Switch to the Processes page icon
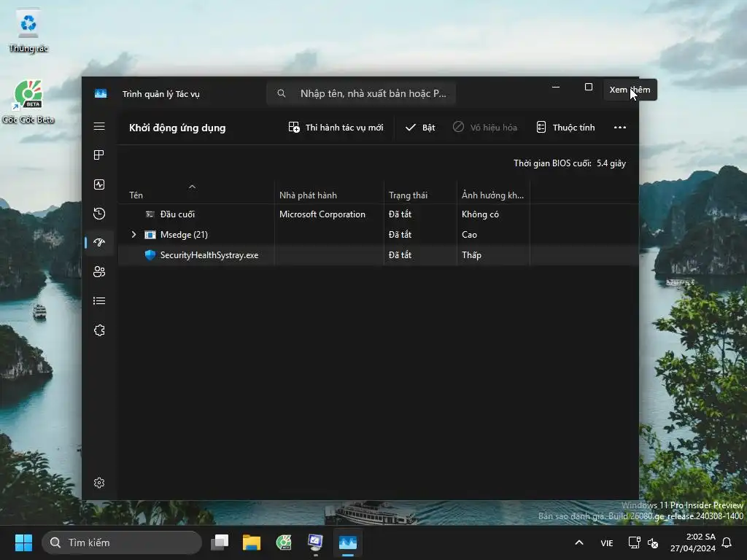747x560 pixels. (x=99, y=155)
